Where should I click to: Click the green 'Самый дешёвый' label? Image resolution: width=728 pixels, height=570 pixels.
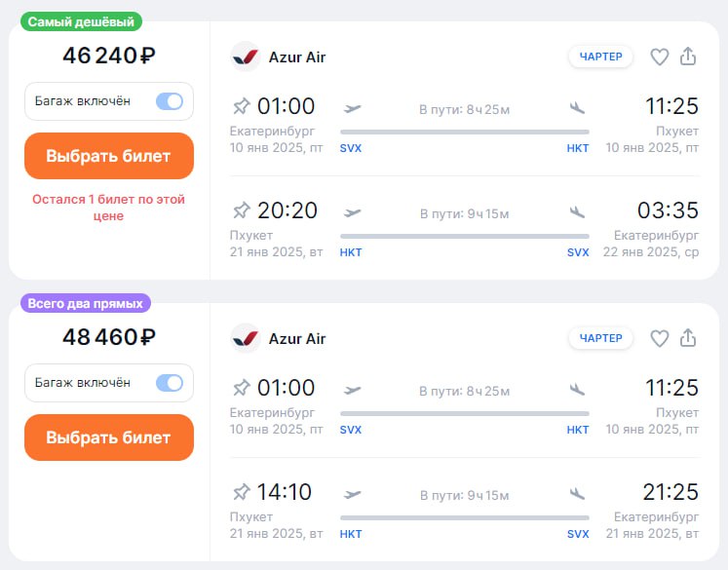pos(82,21)
